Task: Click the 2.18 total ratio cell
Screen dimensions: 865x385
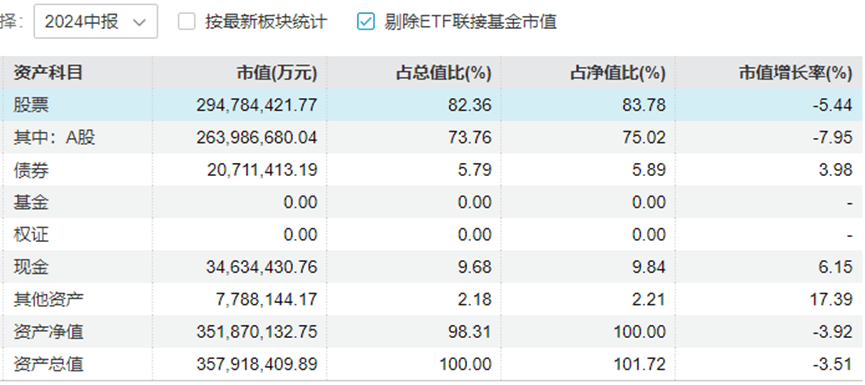Action: click(x=474, y=300)
